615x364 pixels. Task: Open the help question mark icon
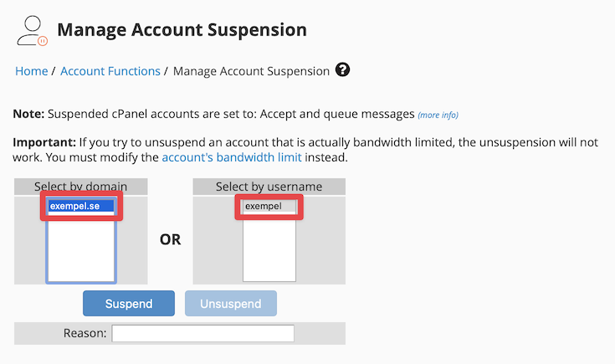click(342, 70)
